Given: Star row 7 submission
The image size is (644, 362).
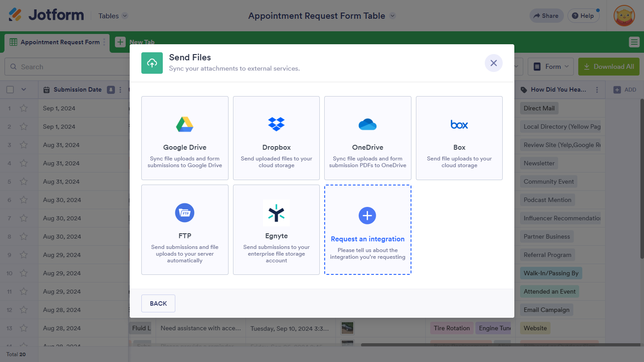Looking at the screenshot, I should [24, 218].
